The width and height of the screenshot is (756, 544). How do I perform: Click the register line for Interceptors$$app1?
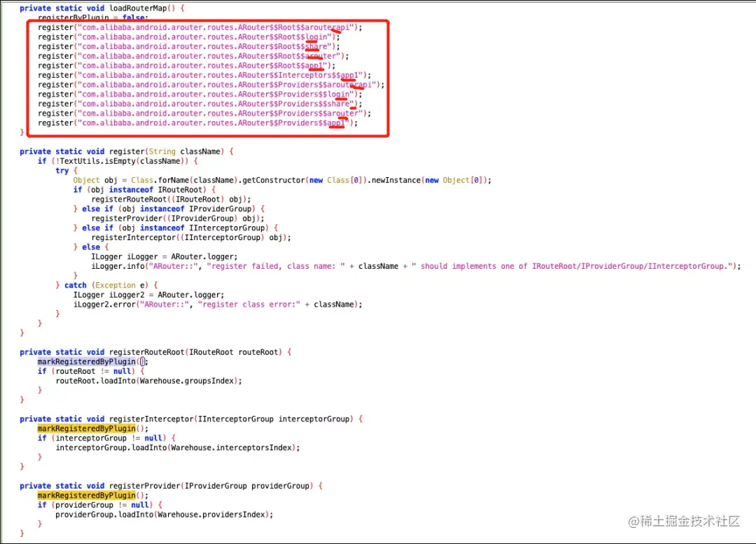tap(204, 75)
